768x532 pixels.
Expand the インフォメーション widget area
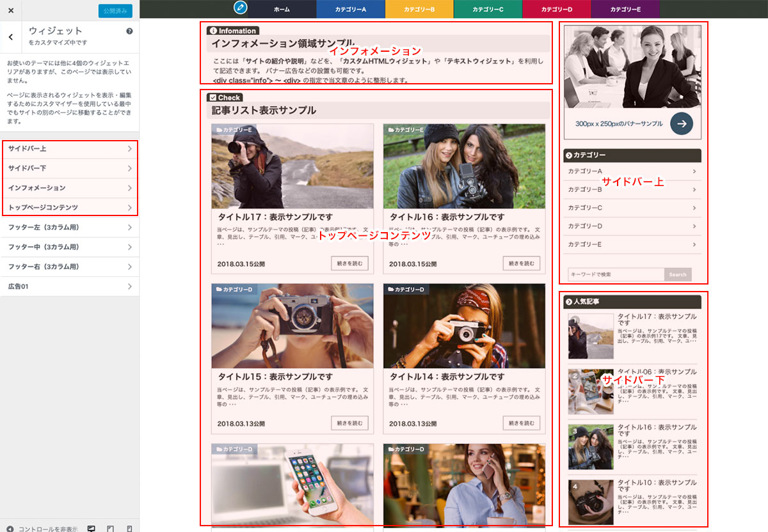click(x=70, y=189)
